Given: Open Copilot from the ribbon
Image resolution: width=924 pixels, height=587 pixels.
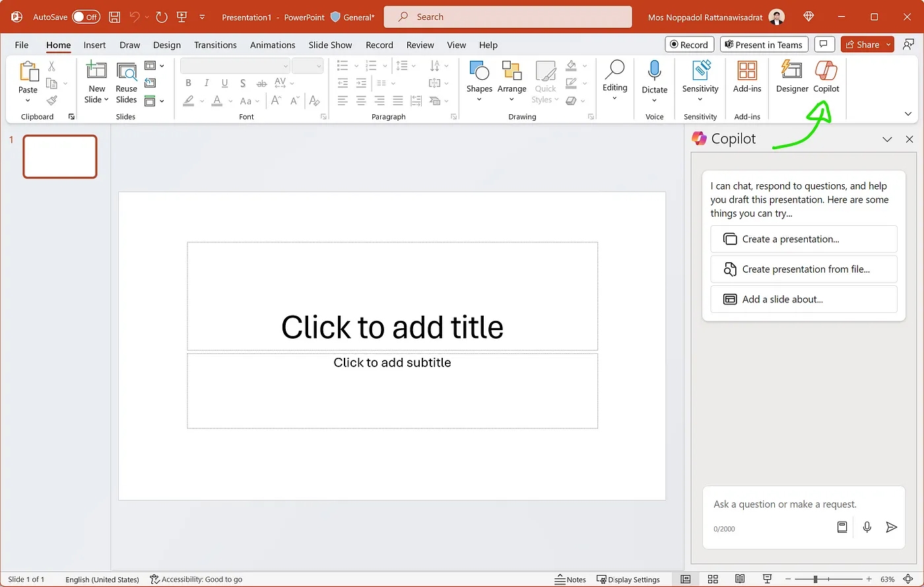Looking at the screenshot, I should pyautogui.click(x=826, y=76).
